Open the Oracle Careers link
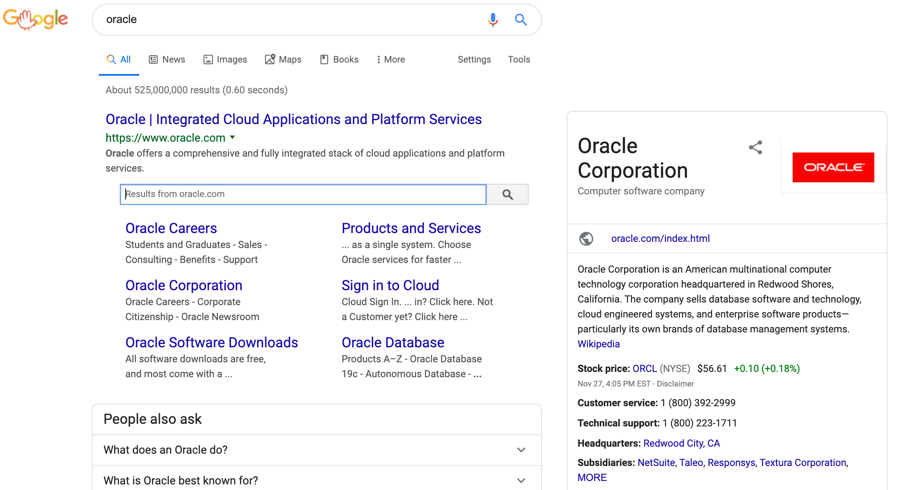Viewport: 900px width, 490px height. (x=171, y=229)
